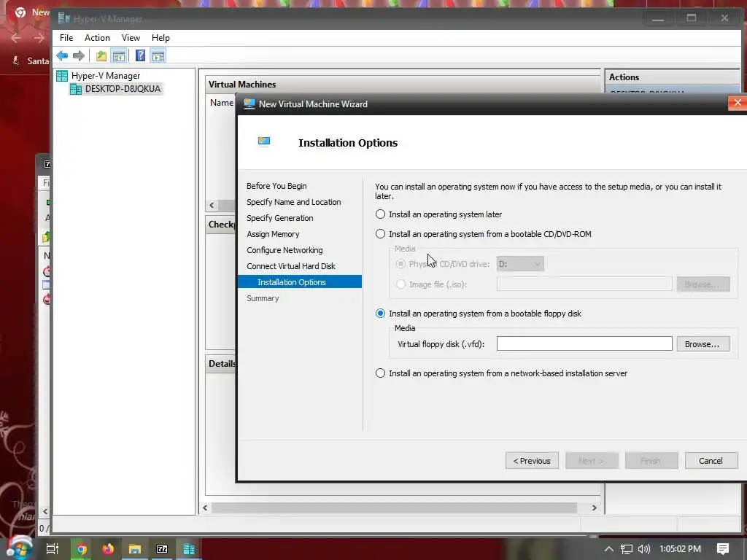The image size is (747, 560).
Task: Open Task View from the taskbar
Action: (x=53, y=549)
